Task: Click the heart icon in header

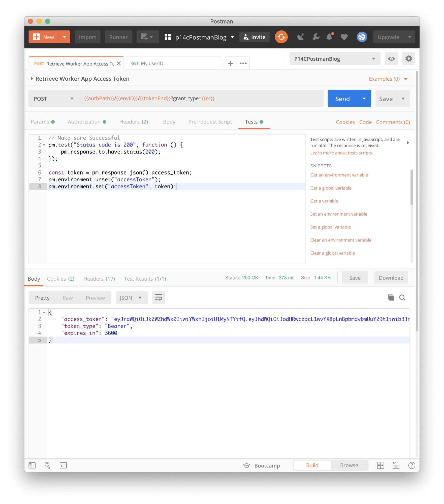Action: [x=344, y=37]
